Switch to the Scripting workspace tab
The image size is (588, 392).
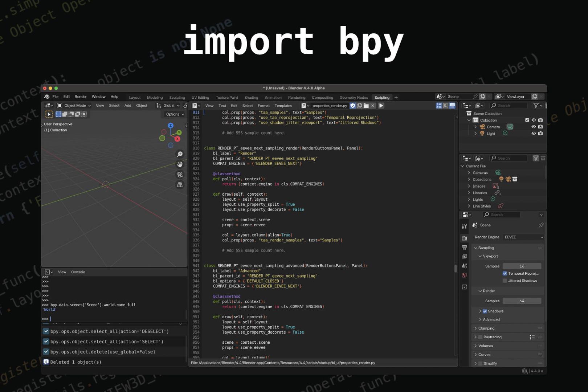point(381,97)
